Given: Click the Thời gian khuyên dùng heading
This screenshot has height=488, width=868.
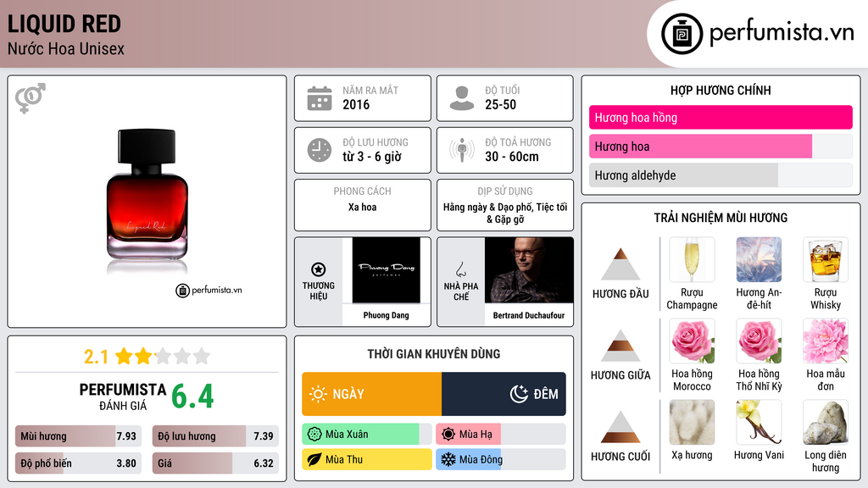Looking at the screenshot, I should point(434,354).
